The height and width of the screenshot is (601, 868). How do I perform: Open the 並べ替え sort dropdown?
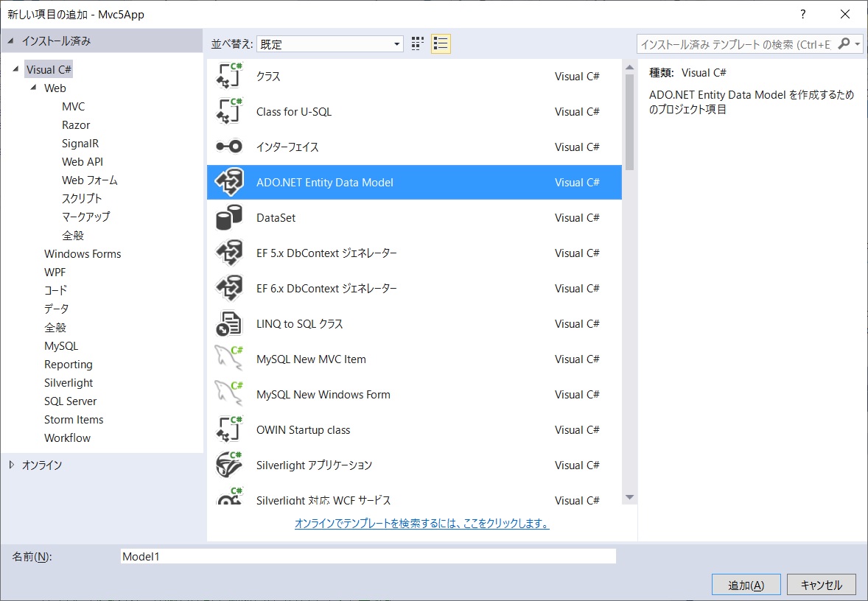[329, 44]
